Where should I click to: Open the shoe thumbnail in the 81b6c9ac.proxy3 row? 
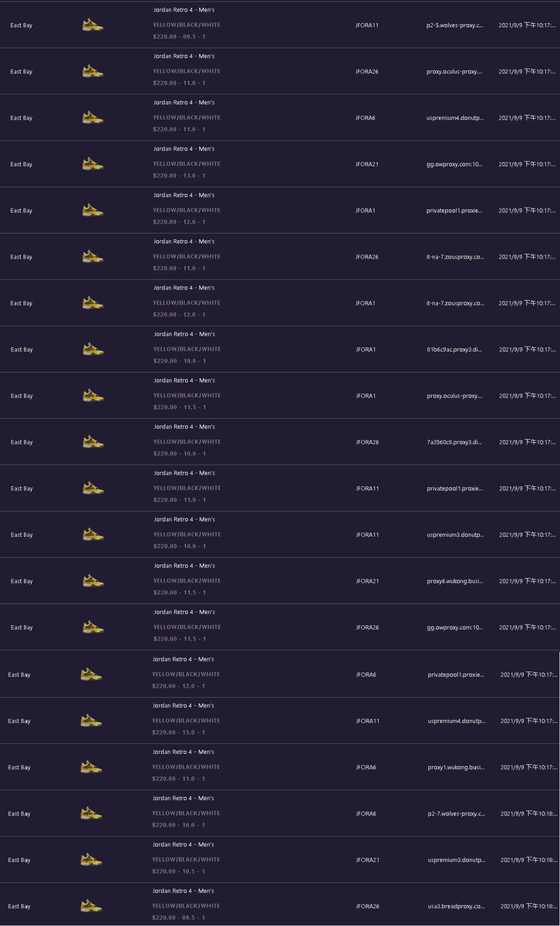[93, 350]
